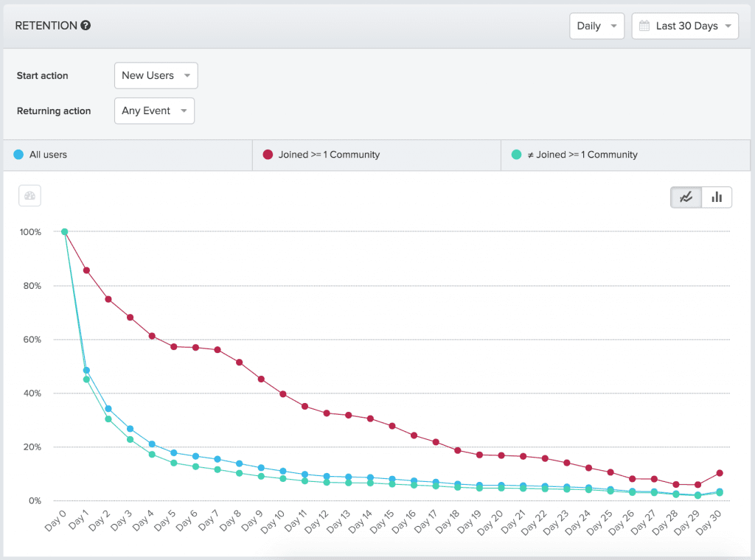Viewport: 755px width, 560px height.
Task: Click the green dot for ≠ Joined >= 1 Community
Action: click(x=517, y=155)
